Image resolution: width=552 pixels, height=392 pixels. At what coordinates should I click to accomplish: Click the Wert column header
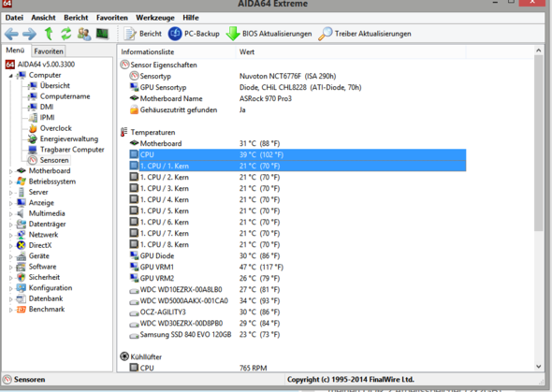[x=351, y=51]
